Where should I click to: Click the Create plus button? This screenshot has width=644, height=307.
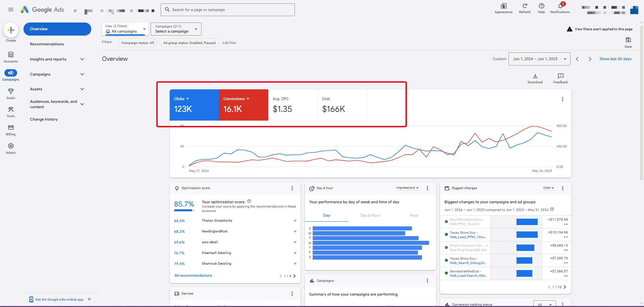click(x=11, y=30)
